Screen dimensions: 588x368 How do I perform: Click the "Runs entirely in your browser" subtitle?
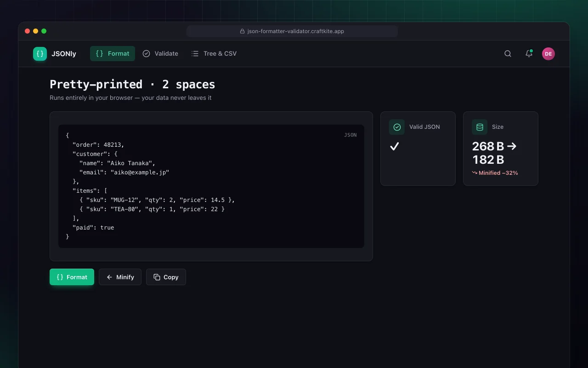coord(130,98)
